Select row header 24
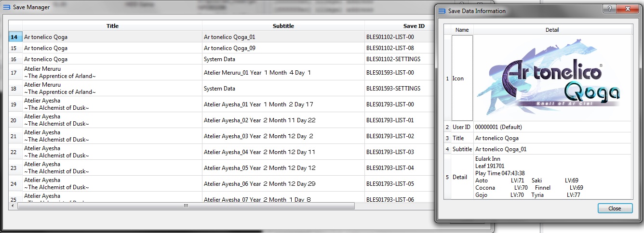Screen dimensions: 644x233 click(x=15, y=184)
